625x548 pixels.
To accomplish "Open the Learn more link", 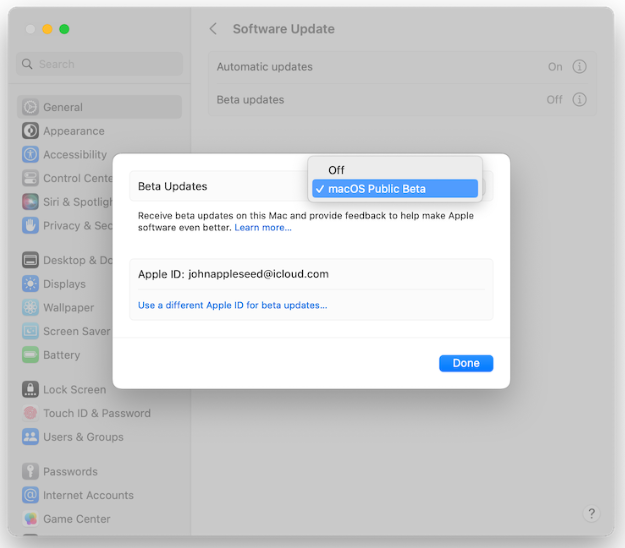I will pos(263,228).
